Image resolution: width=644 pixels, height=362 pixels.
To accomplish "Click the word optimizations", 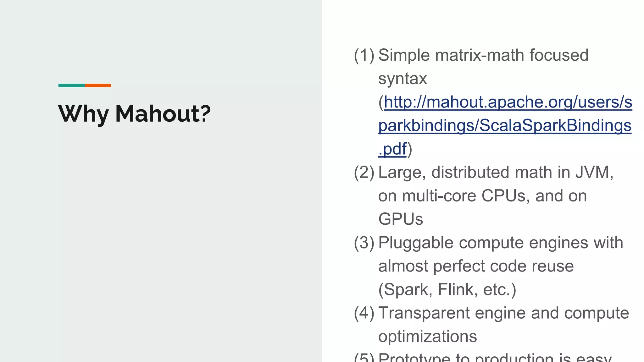I will [x=427, y=337].
